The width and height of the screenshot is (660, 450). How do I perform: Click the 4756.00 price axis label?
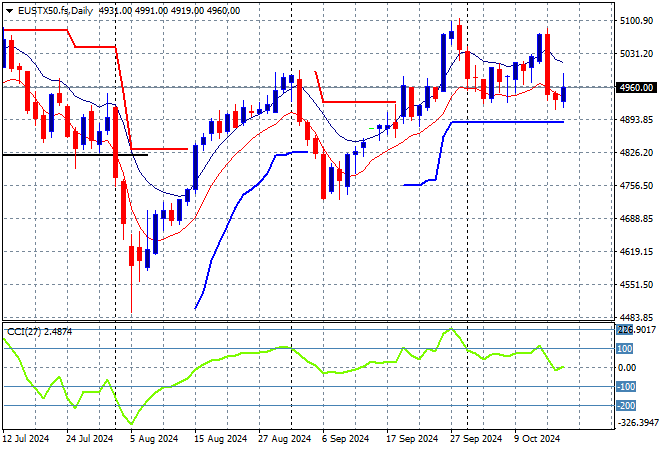point(636,185)
